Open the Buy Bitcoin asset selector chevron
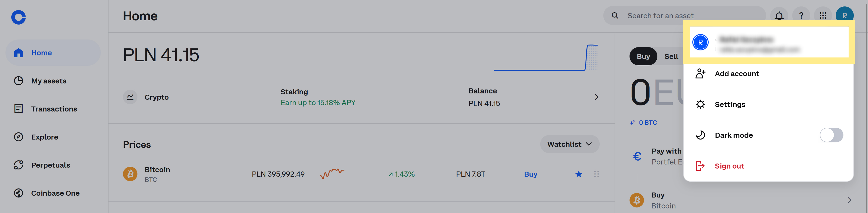This screenshot has height=213, width=868. click(x=849, y=200)
